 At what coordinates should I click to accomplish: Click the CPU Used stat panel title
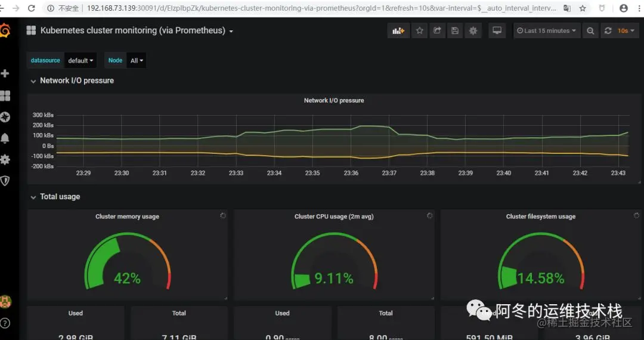click(282, 313)
